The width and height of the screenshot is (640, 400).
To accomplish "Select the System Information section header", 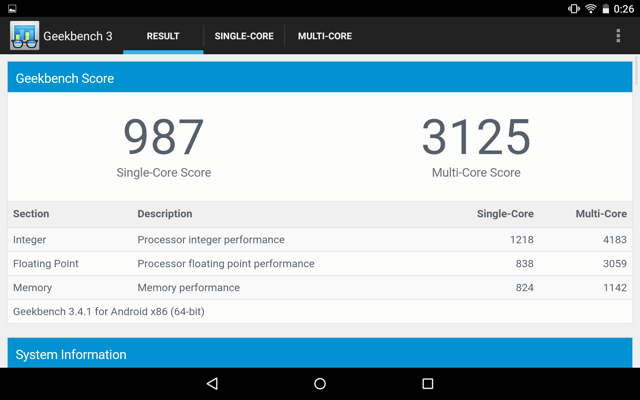I will [320, 353].
